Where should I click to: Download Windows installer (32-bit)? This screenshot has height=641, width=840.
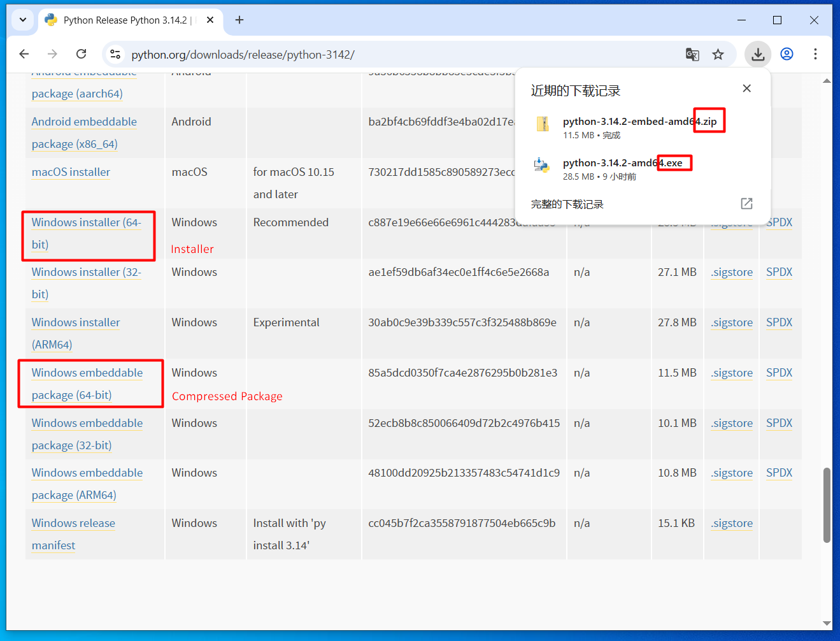click(x=87, y=283)
